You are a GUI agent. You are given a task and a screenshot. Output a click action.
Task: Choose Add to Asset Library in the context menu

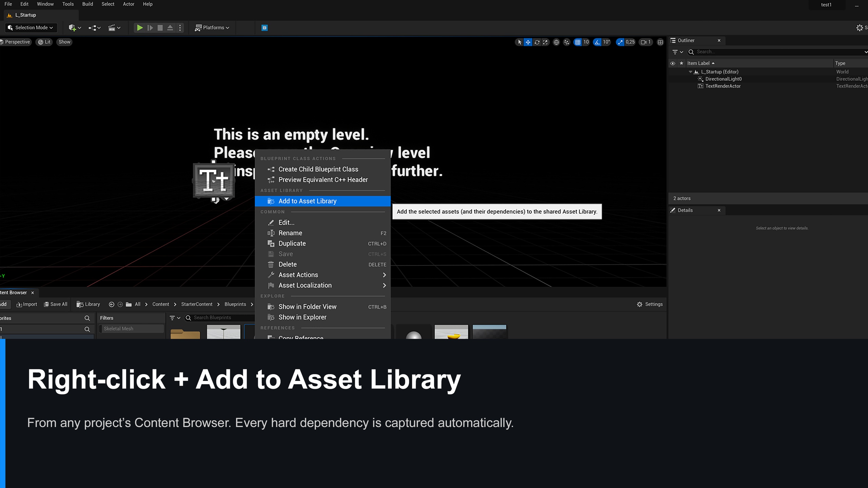(322, 201)
